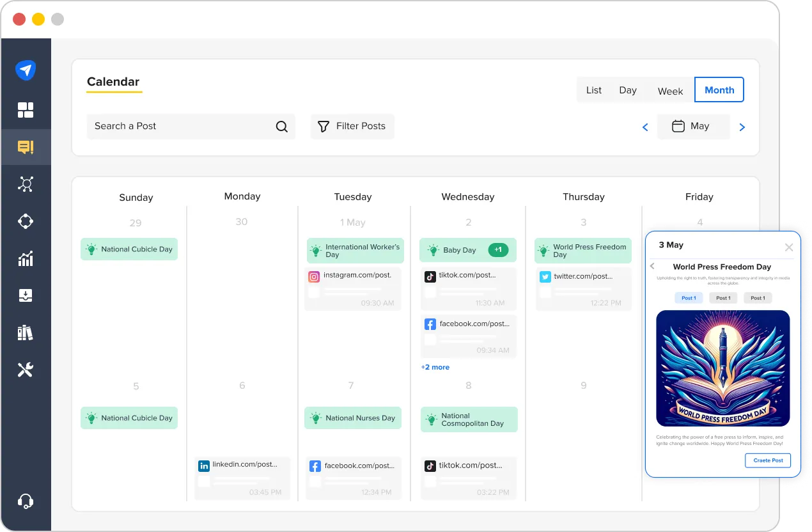812x532 pixels.
Task: Open the network connections icon in sidebar
Action: (x=26, y=184)
